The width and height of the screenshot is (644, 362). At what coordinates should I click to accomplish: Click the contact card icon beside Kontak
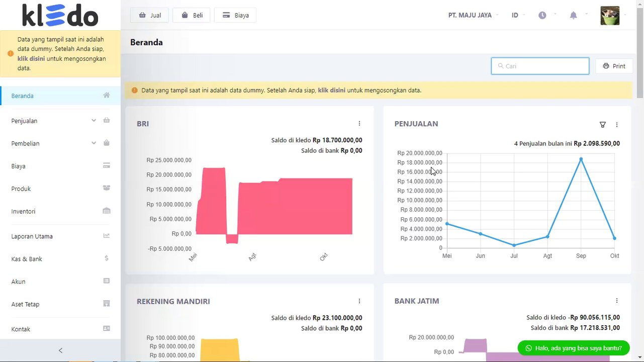click(107, 328)
